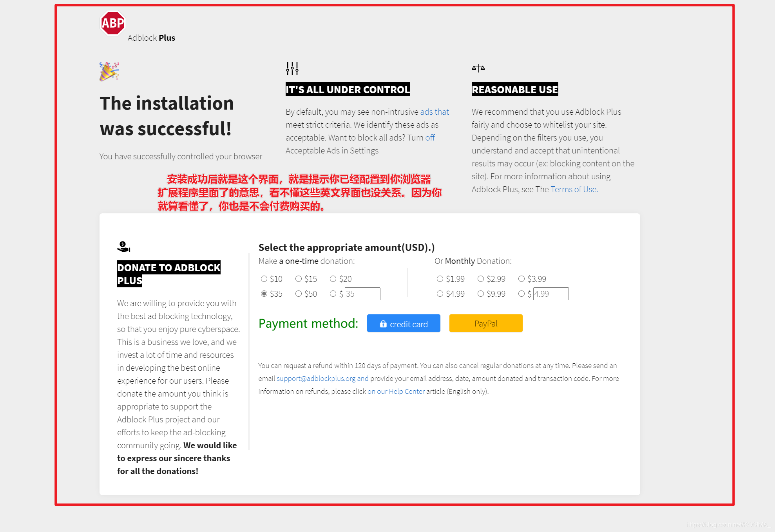Select the $35 one-time donation
Screen dimensions: 775x532
point(264,294)
